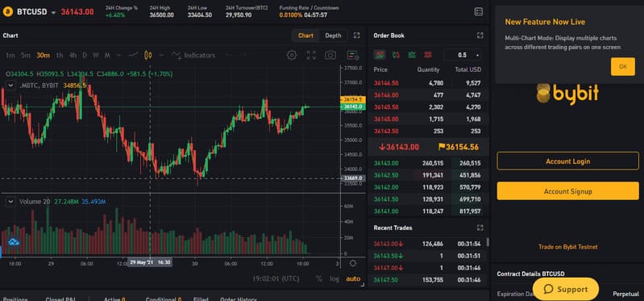This screenshot has width=644, height=301.
Task: Switch to the Depth tab
Action: pos(333,36)
